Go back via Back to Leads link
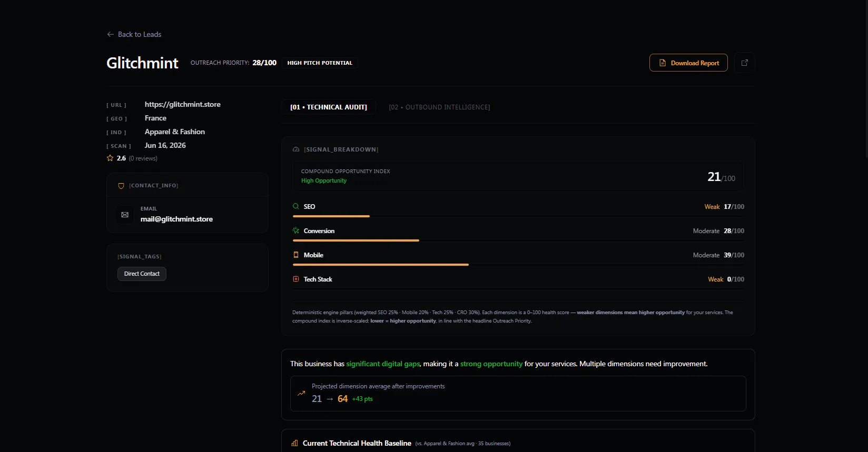This screenshot has height=452, width=868. coord(134,34)
